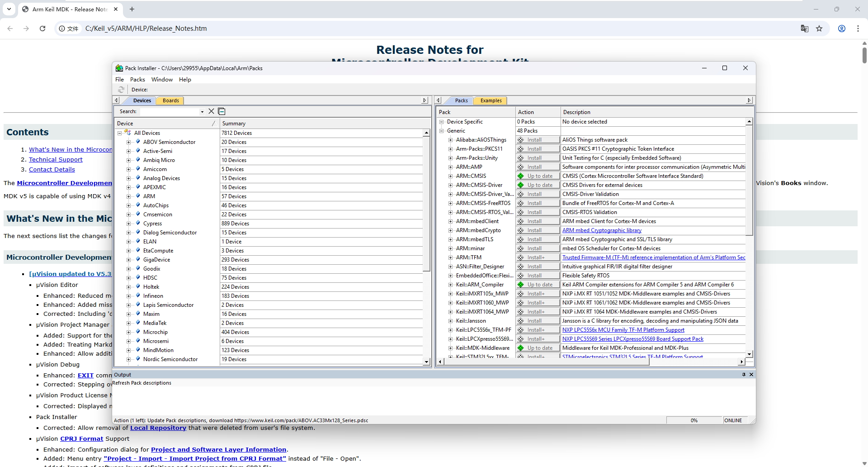Click the collapse all devices icon
The width and height of the screenshot is (868, 467).
pyautogui.click(x=222, y=111)
